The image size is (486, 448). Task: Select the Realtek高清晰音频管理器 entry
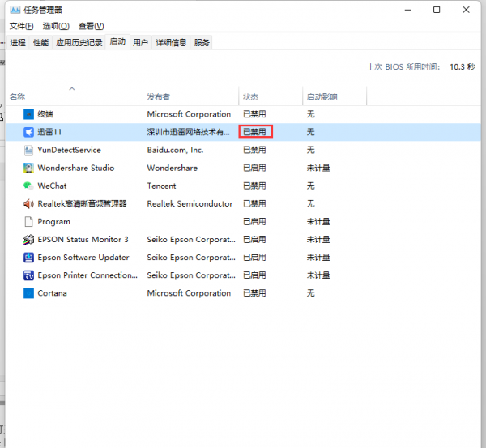click(x=82, y=204)
